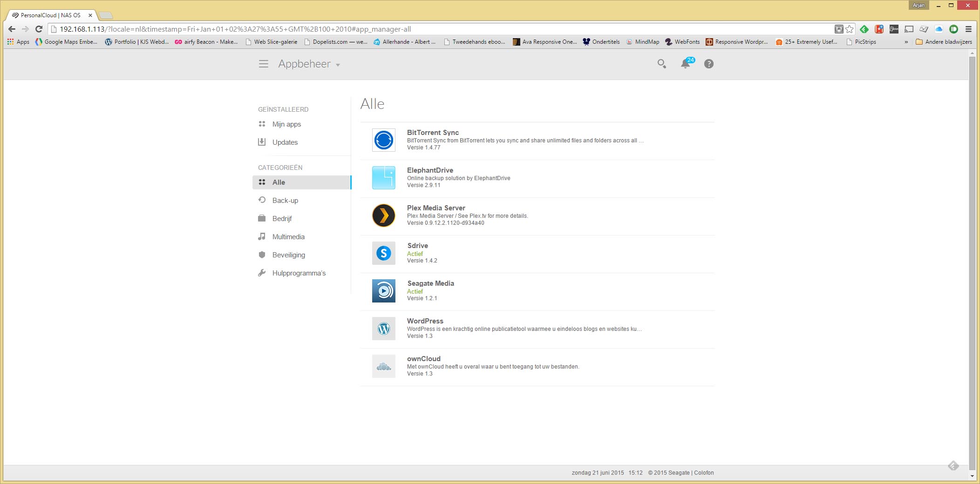The image size is (980, 484).
Task: Click the browser back arrow
Action: pos(12,29)
